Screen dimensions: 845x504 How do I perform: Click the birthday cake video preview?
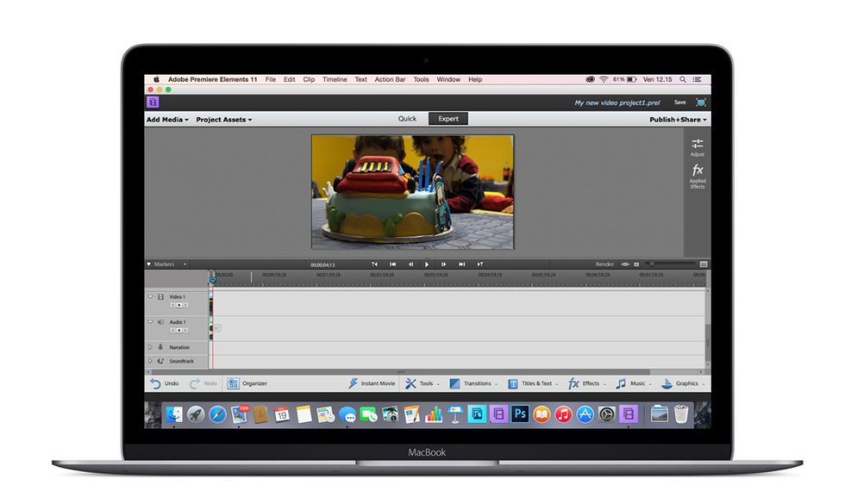coord(412,191)
